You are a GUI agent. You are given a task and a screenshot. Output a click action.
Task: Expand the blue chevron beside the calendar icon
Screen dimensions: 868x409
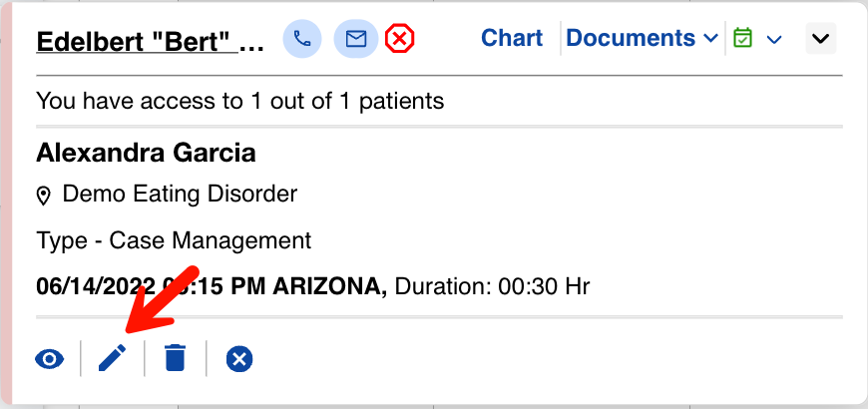(x=774, y=39)
